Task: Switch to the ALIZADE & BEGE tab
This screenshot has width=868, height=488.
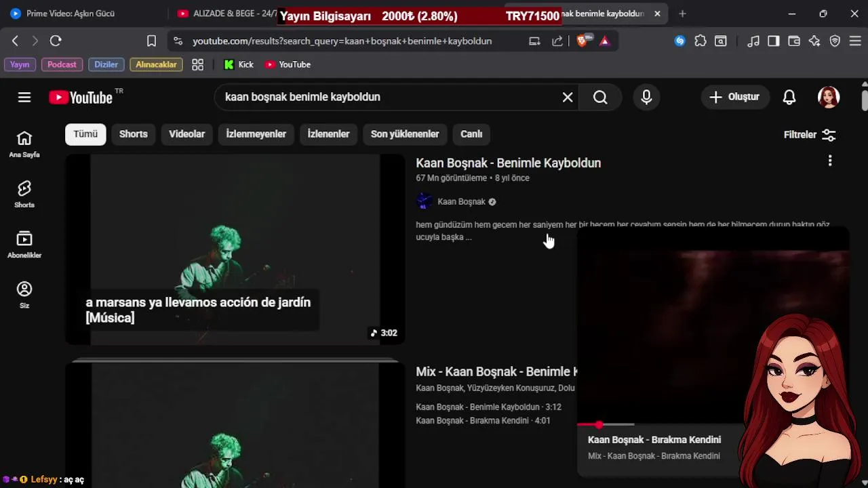Action: point(227,14)
